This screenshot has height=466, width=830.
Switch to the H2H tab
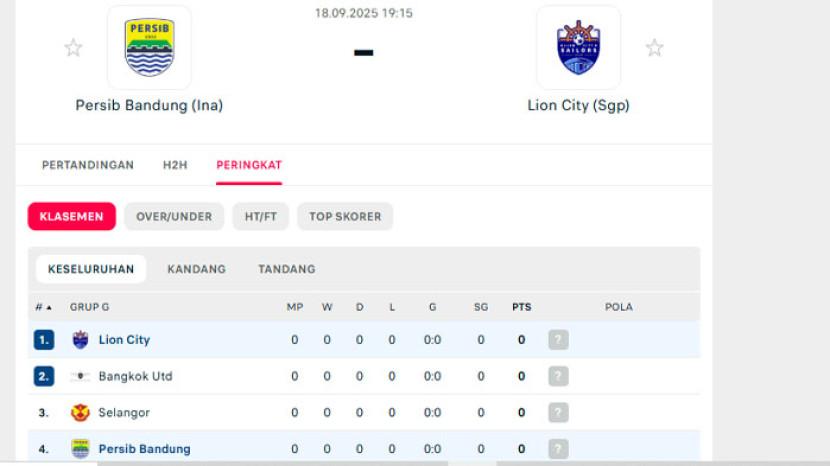[x=175, y=165]
